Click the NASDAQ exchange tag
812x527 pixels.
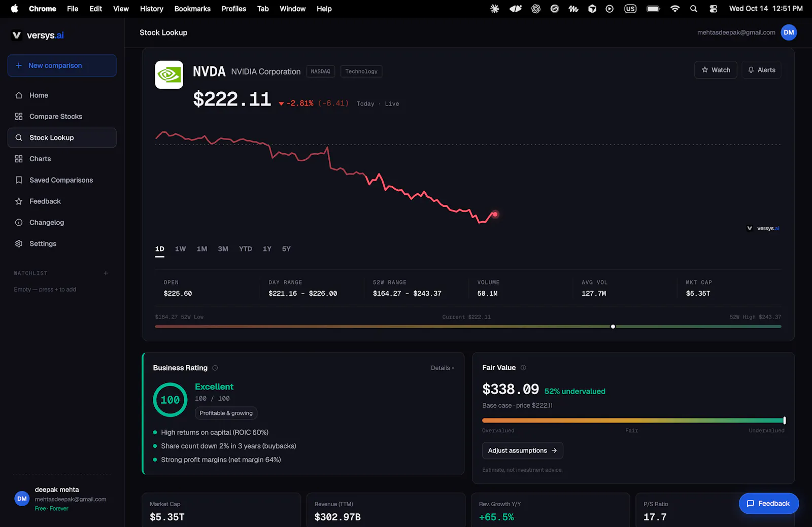click(x=321, y=72)
